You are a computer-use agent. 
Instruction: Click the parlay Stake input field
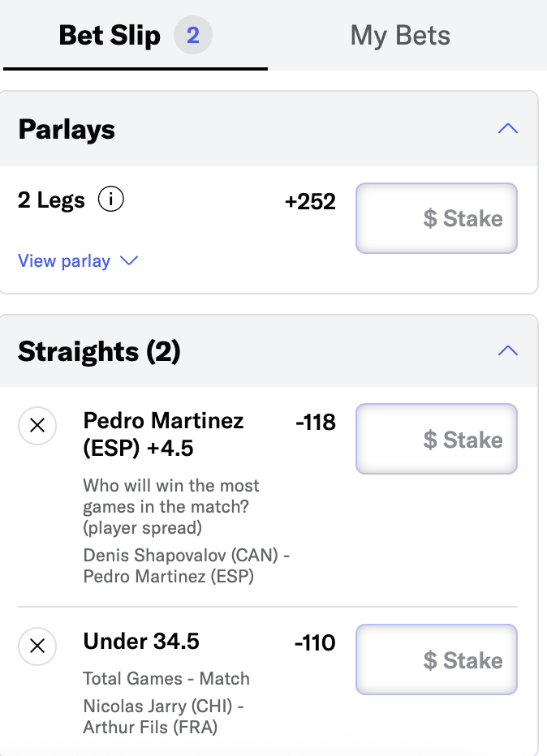[437, 218]
